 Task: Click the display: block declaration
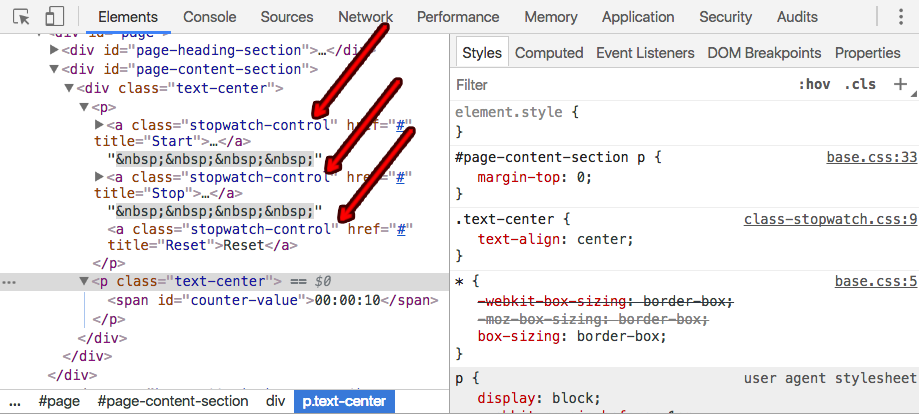tap(539, 399)
